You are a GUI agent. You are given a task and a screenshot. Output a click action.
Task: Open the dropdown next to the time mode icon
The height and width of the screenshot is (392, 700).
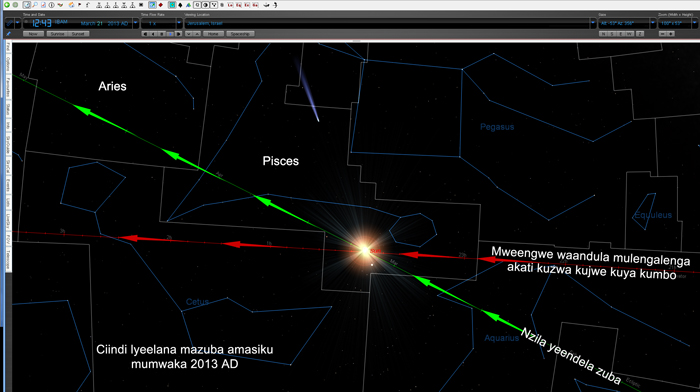[17, 23]
